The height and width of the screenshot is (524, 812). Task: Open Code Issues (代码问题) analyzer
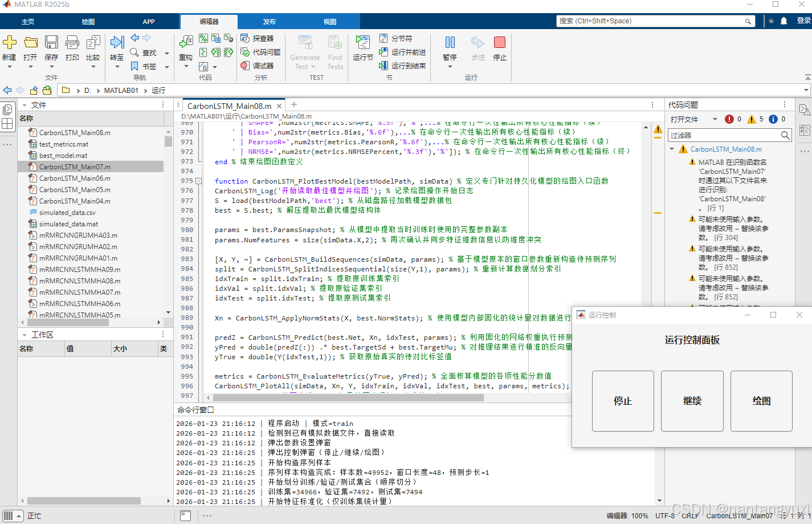pyautogui.click(x=260, y=52)
